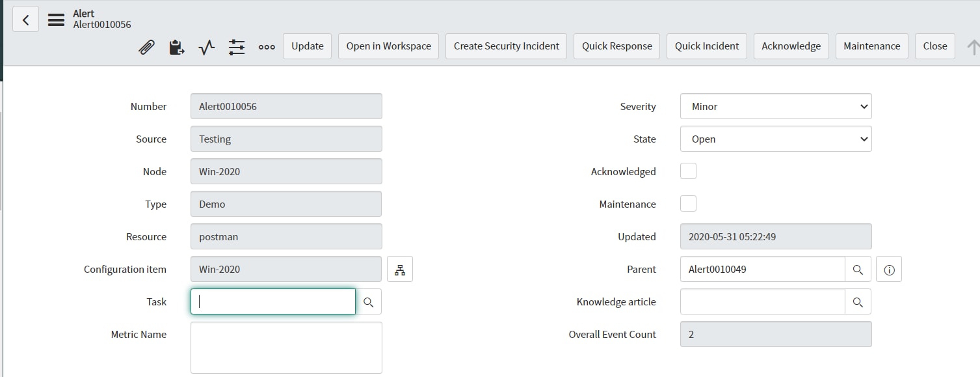Open the Task lookup magnifier
Image resolution: width=980 pixels, height=377 pixels.
[369, 301]
